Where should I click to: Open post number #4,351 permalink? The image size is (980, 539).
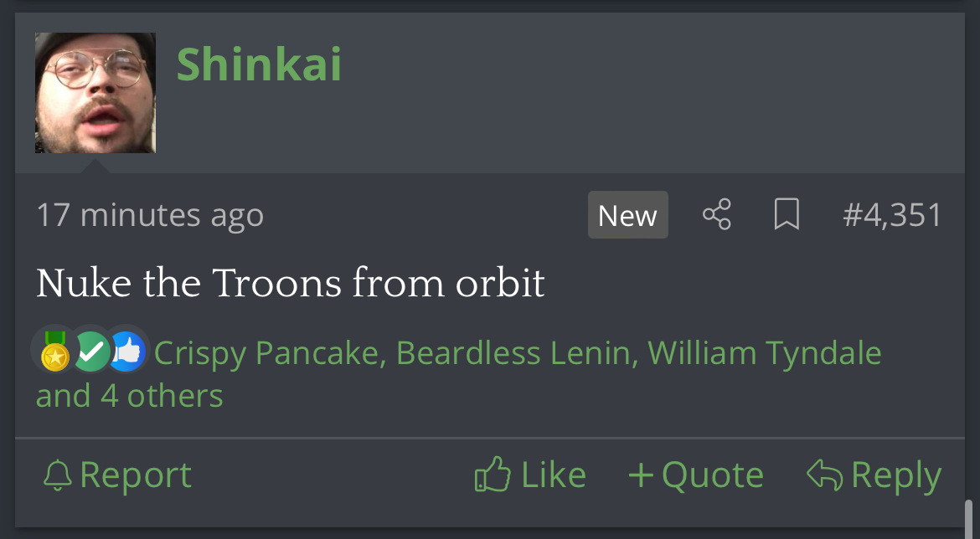click(892, 215)
